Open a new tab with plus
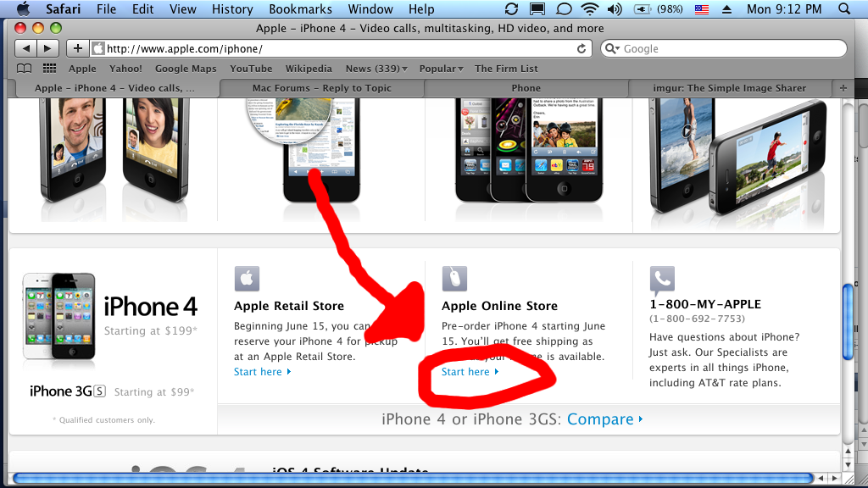Viewport: 868px width, 488px height. [843, 88]
